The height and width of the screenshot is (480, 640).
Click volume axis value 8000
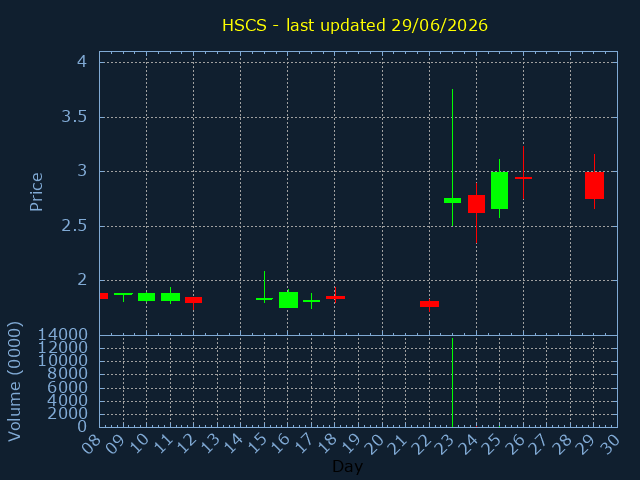[67, 373]
